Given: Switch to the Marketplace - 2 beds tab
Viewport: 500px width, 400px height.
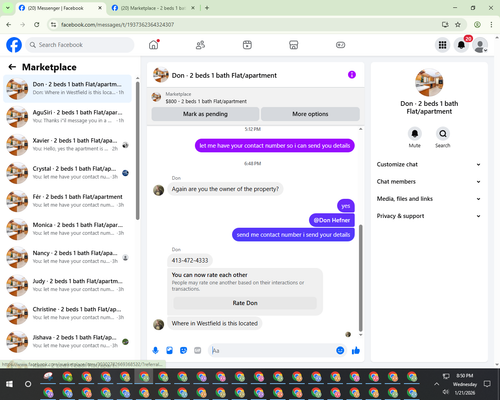Looking at the screenshot, I should click(153, 8).
